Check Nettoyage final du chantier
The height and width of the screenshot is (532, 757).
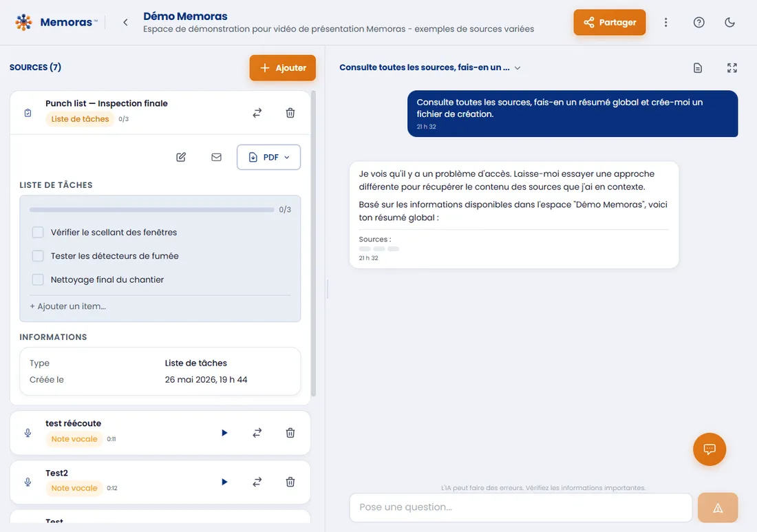pyautogui.click(x=38, y=279)
